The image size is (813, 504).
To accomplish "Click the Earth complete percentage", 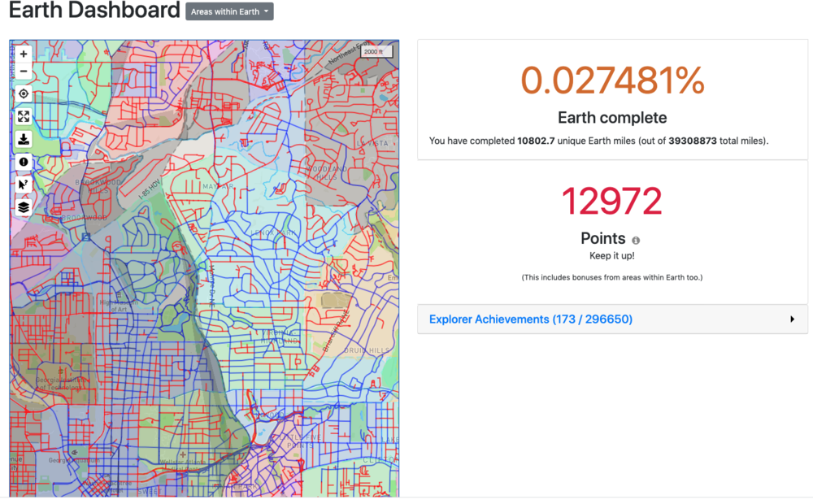I will coord(612,80).
